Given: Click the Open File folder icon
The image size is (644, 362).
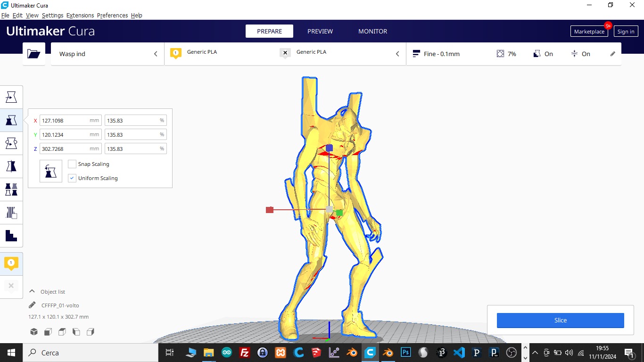Looking at the screenshot, I should 34,54.
